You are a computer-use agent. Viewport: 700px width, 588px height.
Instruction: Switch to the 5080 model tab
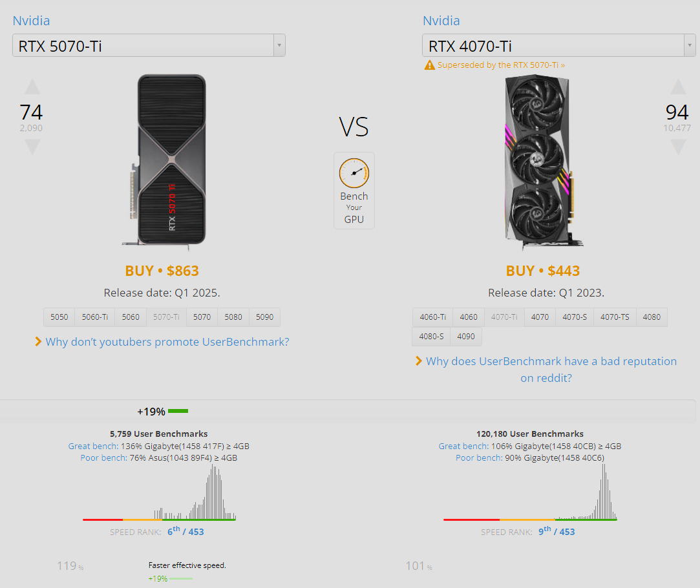pos(233,317)
